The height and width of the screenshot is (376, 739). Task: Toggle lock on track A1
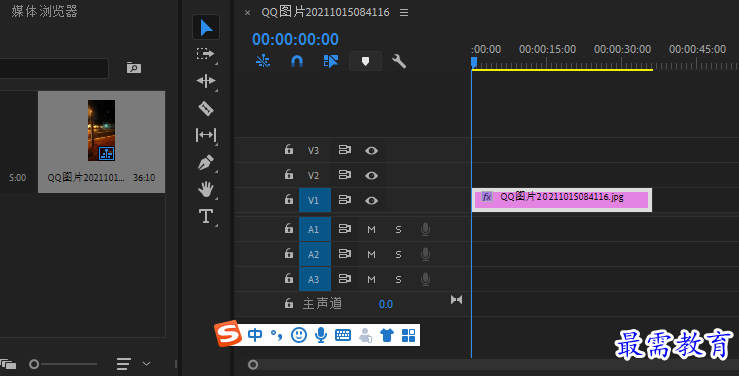point(289,229)
